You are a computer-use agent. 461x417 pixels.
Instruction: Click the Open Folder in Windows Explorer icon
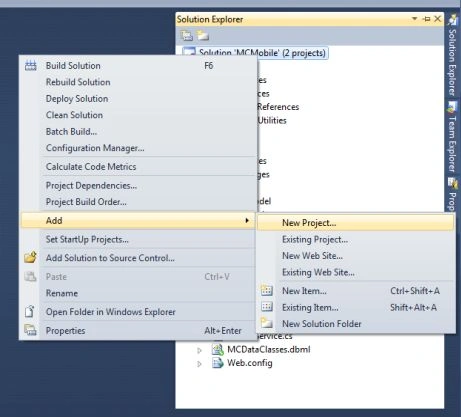30,312
